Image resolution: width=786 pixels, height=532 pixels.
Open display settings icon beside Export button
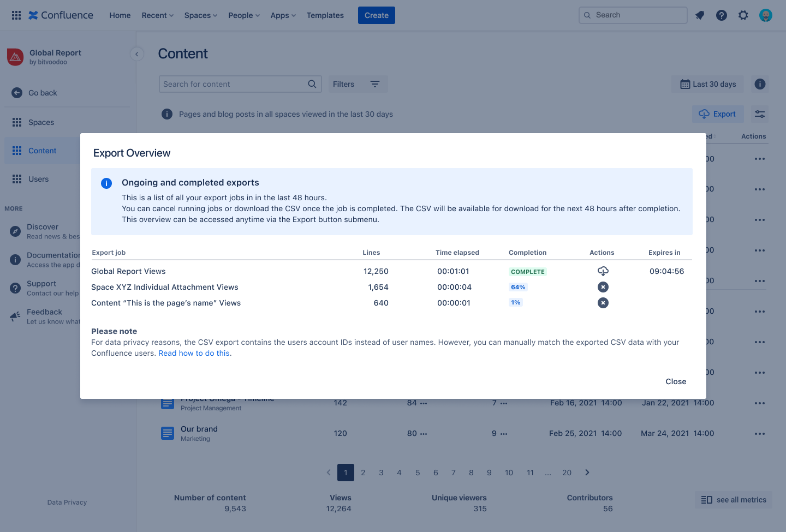pos(759,113)
